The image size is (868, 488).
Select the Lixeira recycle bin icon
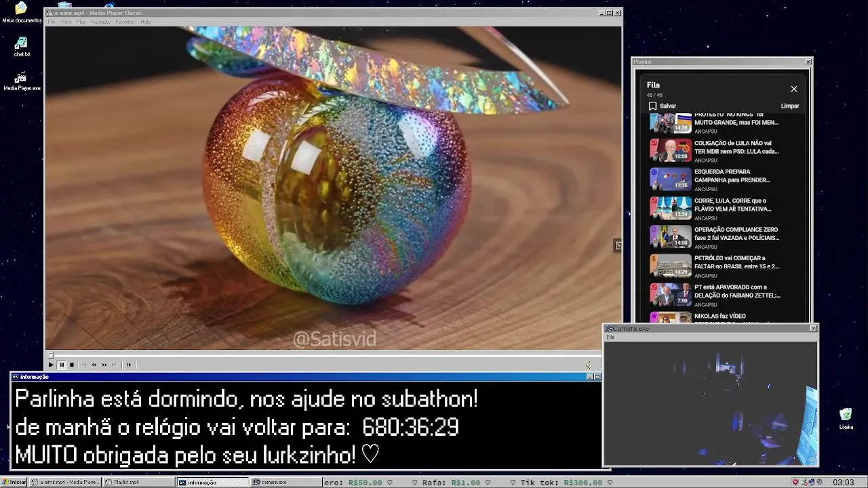[846, 419]
